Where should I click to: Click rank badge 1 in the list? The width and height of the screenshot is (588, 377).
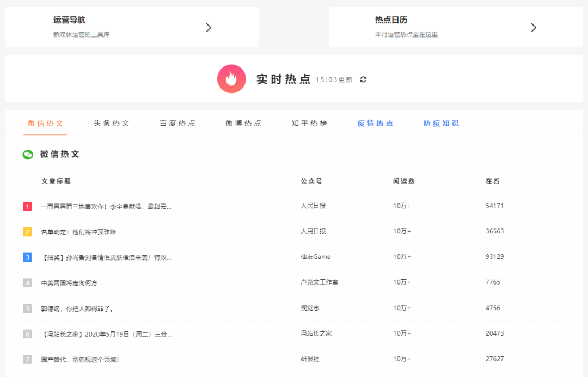pyautogui.click(x=27, y=207)
